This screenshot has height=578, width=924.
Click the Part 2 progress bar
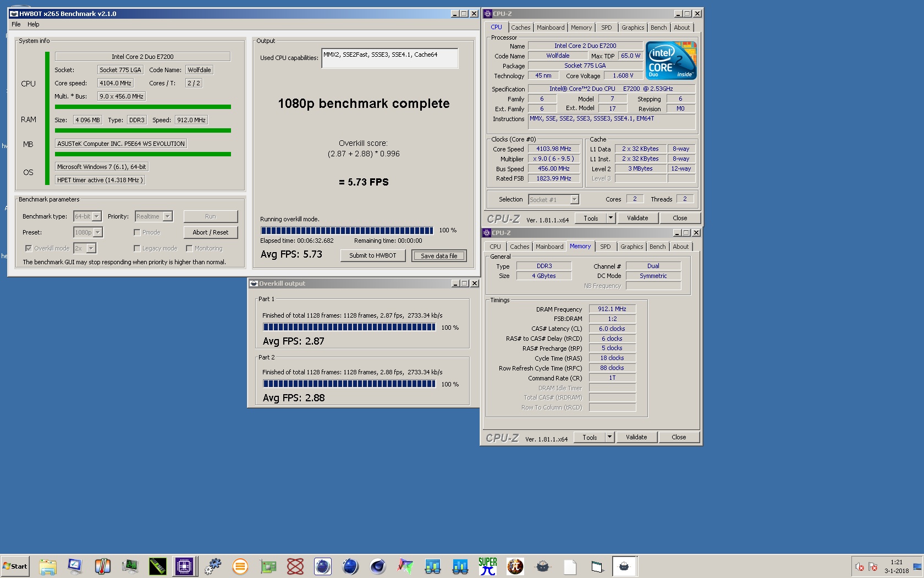coord(349,384)
